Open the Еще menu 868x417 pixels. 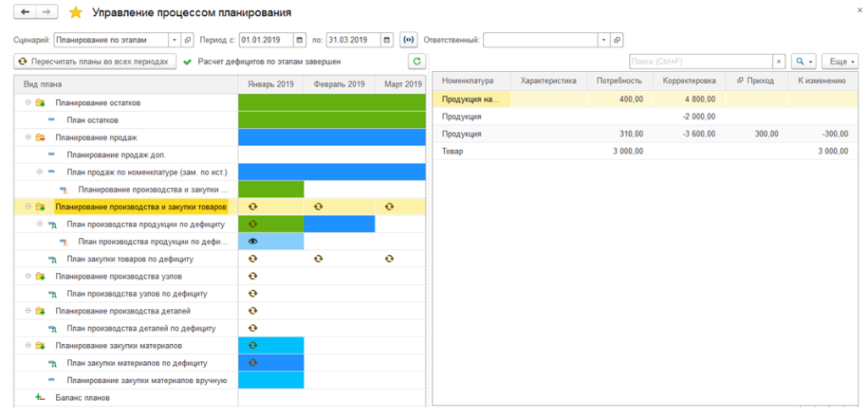point(839,62)
